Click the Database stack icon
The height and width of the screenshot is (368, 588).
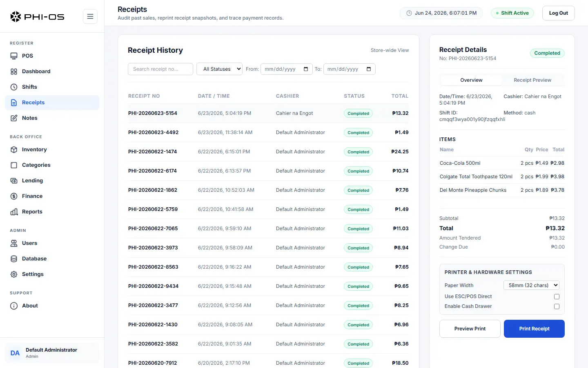[x=14, y=259]
